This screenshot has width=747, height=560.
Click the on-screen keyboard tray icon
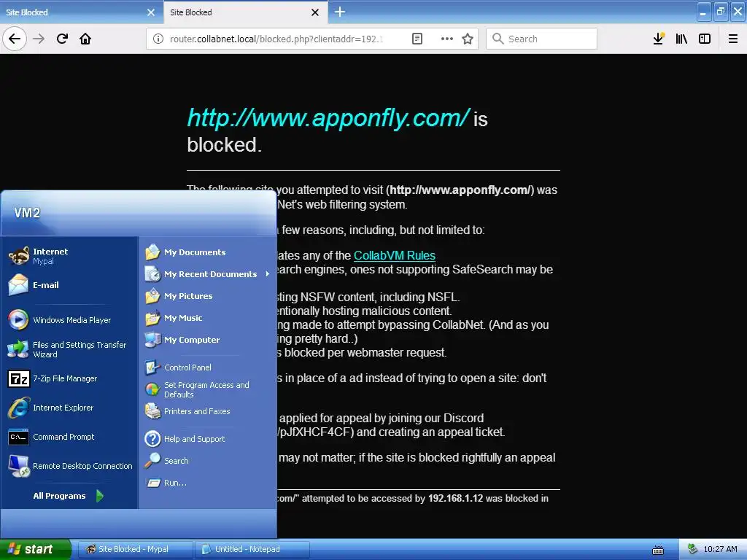click(x=658, y=550)
